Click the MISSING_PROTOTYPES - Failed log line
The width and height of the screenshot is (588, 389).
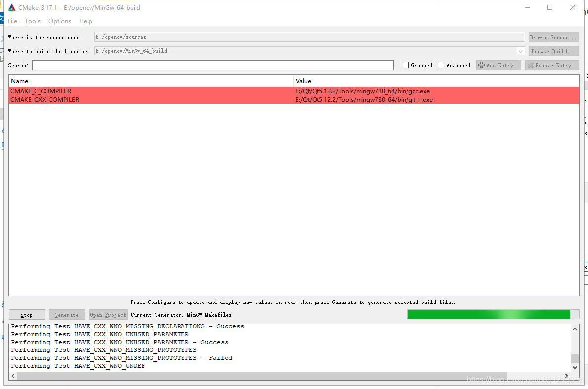point(122,358)
